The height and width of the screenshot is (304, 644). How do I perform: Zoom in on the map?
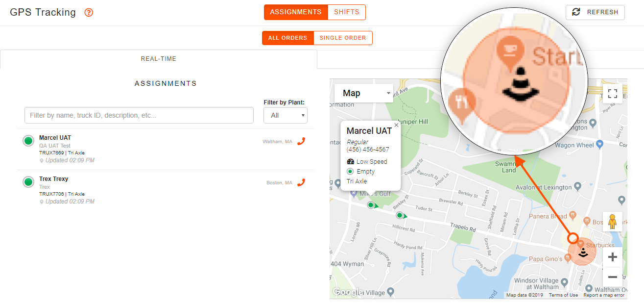point(612,257)
